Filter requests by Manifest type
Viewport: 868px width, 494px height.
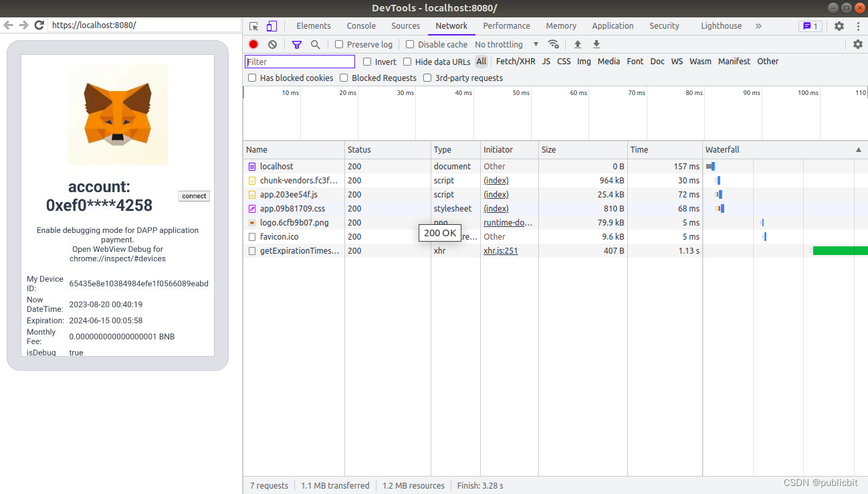(x=734, y=62)
